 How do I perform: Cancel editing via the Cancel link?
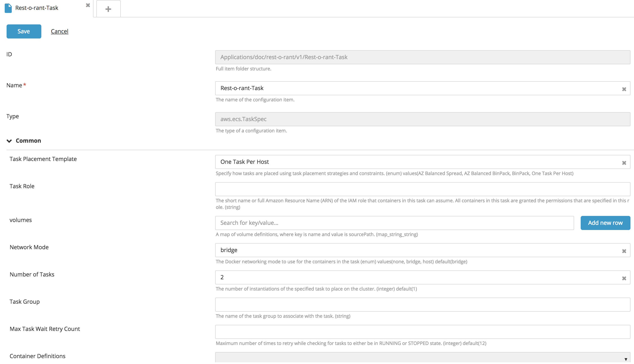pos(59,31)
